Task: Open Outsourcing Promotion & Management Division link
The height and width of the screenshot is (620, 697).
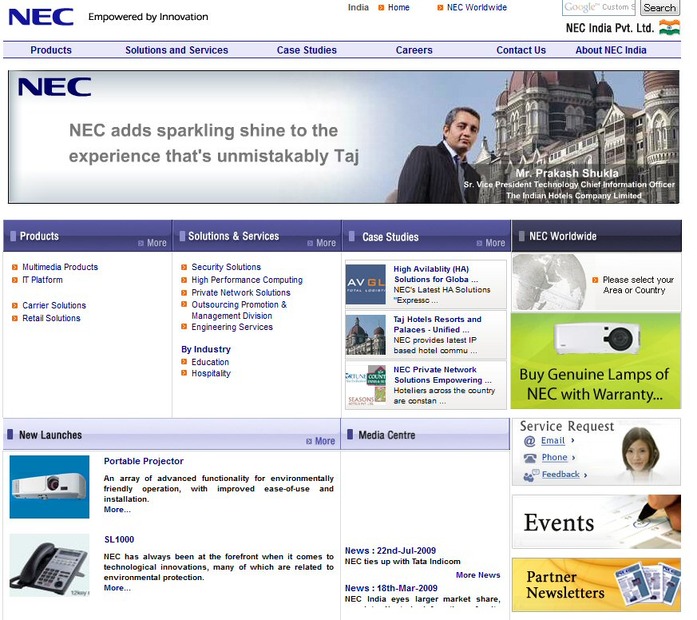Action: 239,310
